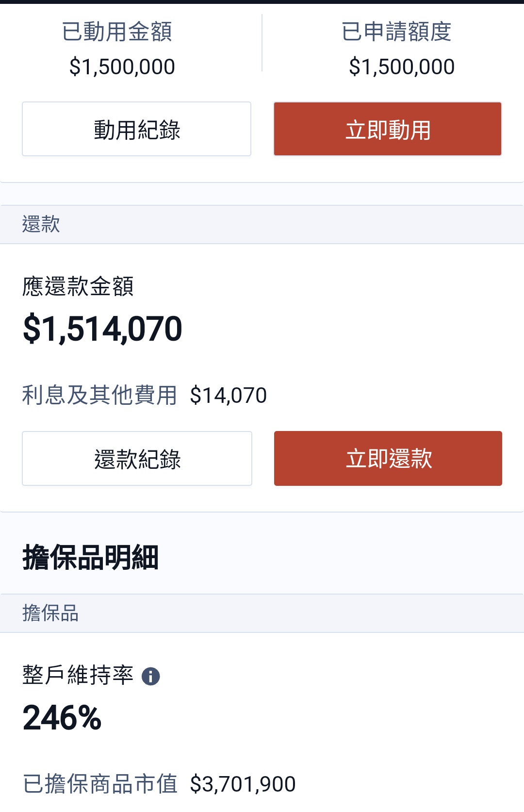Select the 已動用金額 label
This screenshot has height=812, width=524.
[x=117, y=32]
